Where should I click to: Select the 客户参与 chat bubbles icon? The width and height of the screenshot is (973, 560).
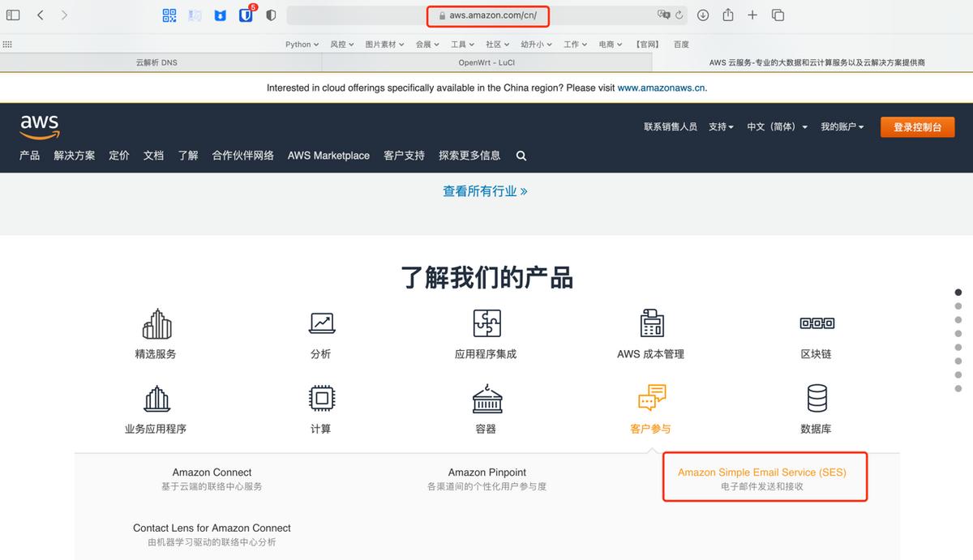(651, 398)
